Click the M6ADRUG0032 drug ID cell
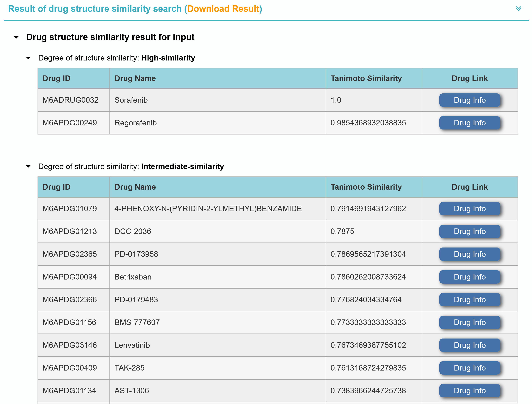The height and width of the screenshot is (404, 532). [70, 100]
